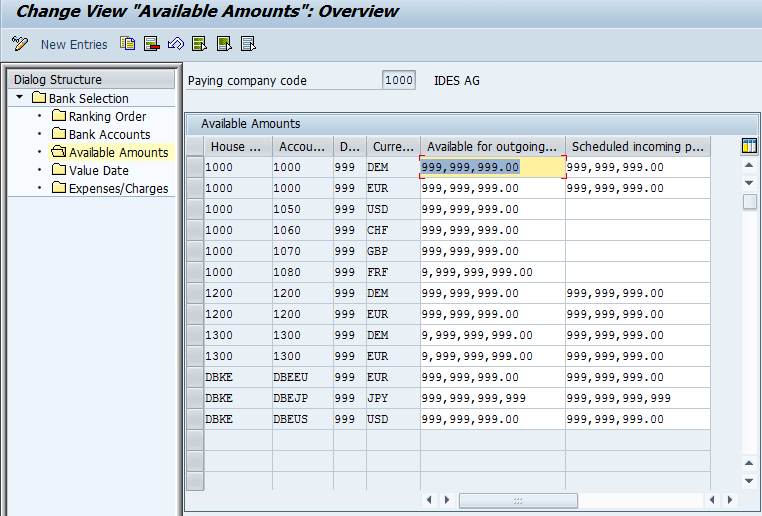Image resolution: width=762 pixels, height=516 pixels.
Task: Open the Ranking Order folder
Action: click(107, 116)
